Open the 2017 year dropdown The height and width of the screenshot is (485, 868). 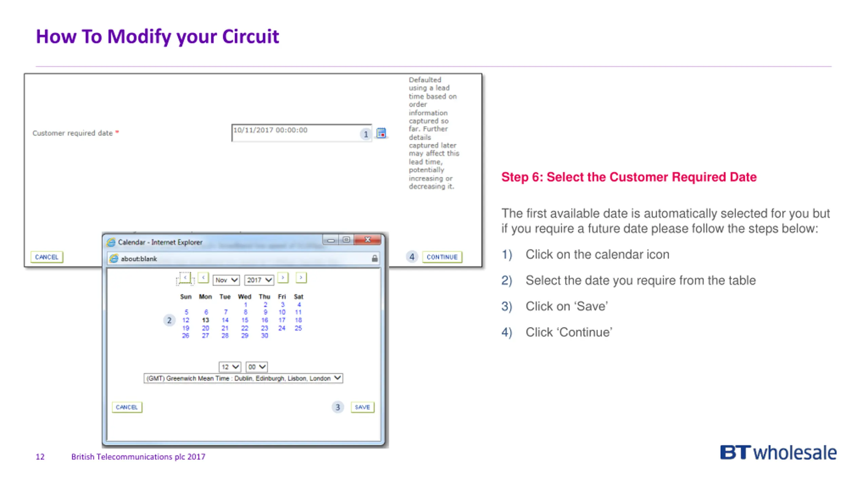pos(259,280)
